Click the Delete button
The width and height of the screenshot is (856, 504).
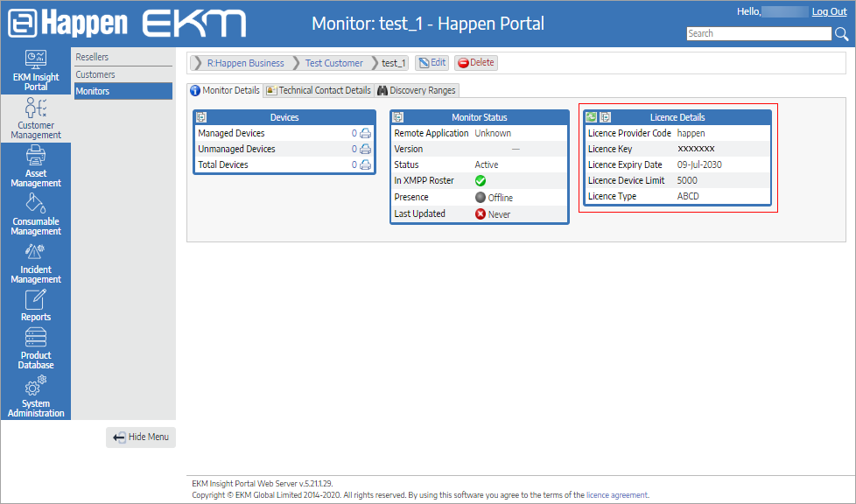(x=476, y=63)
